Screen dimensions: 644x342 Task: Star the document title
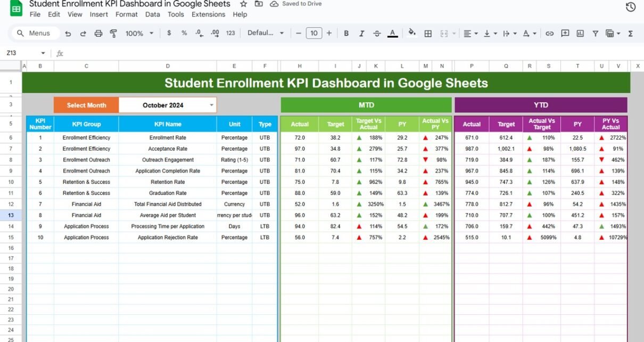(243, 4)
